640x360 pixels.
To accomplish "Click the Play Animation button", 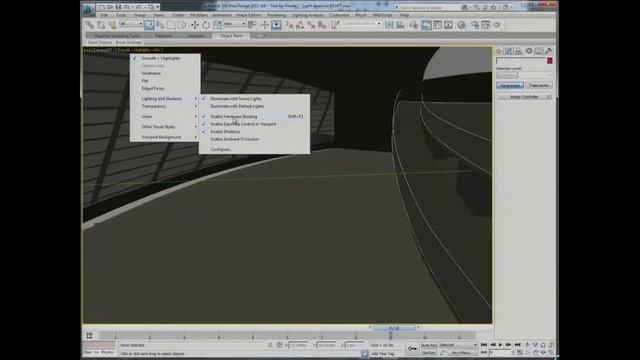I will click(501, 345).
